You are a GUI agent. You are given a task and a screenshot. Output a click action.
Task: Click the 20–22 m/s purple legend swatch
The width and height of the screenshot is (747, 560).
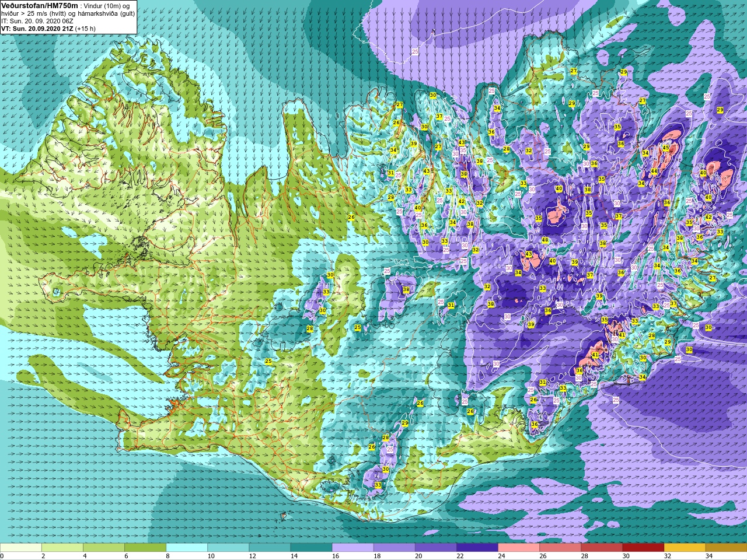(x=435, y=548)
